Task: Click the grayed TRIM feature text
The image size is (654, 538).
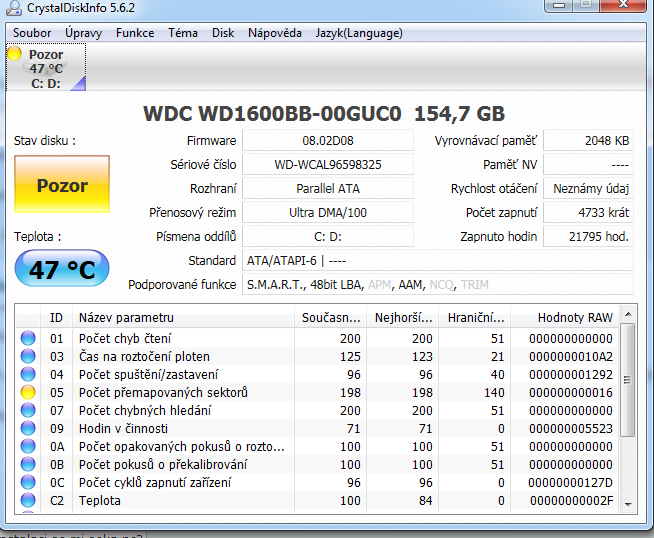Action: [475, 284]
